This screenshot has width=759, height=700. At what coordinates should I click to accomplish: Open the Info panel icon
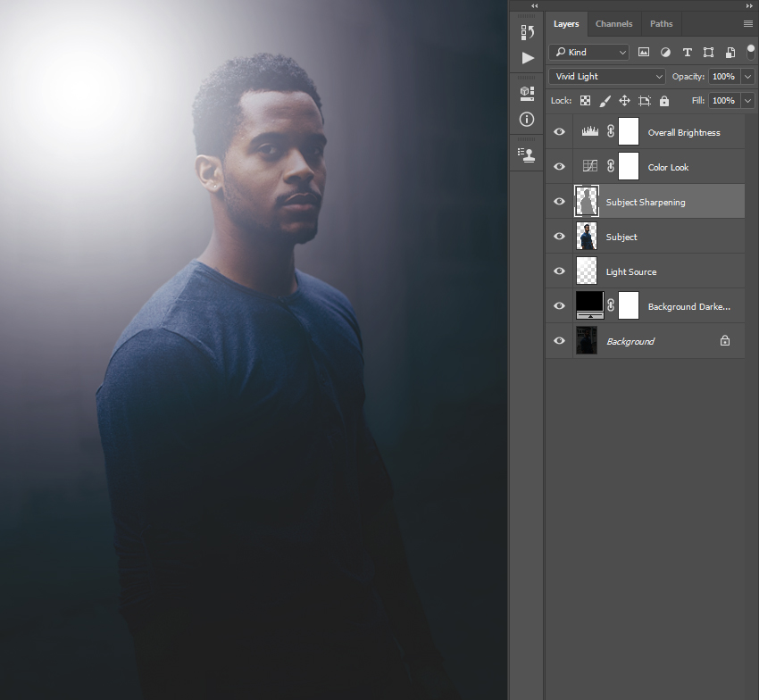527,119
